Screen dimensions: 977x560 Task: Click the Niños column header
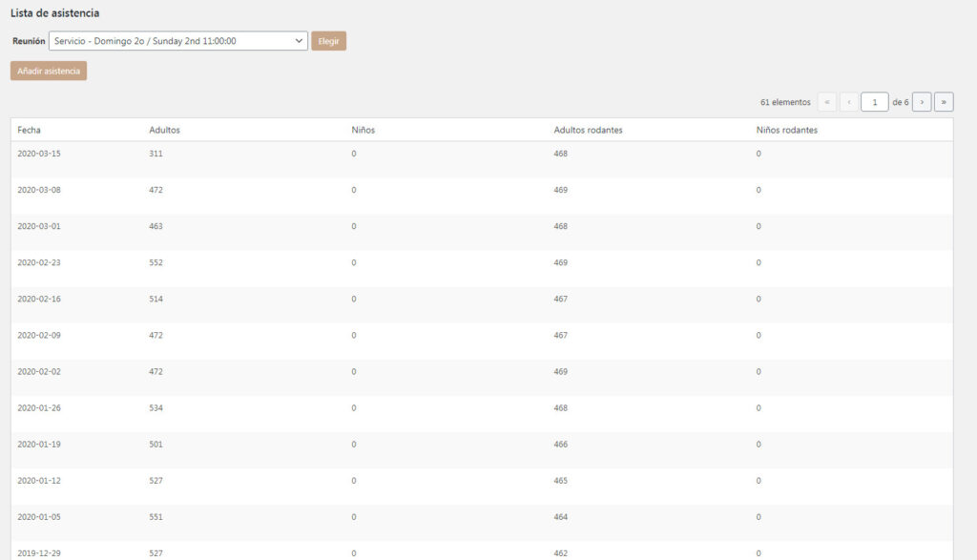[363, 130]
